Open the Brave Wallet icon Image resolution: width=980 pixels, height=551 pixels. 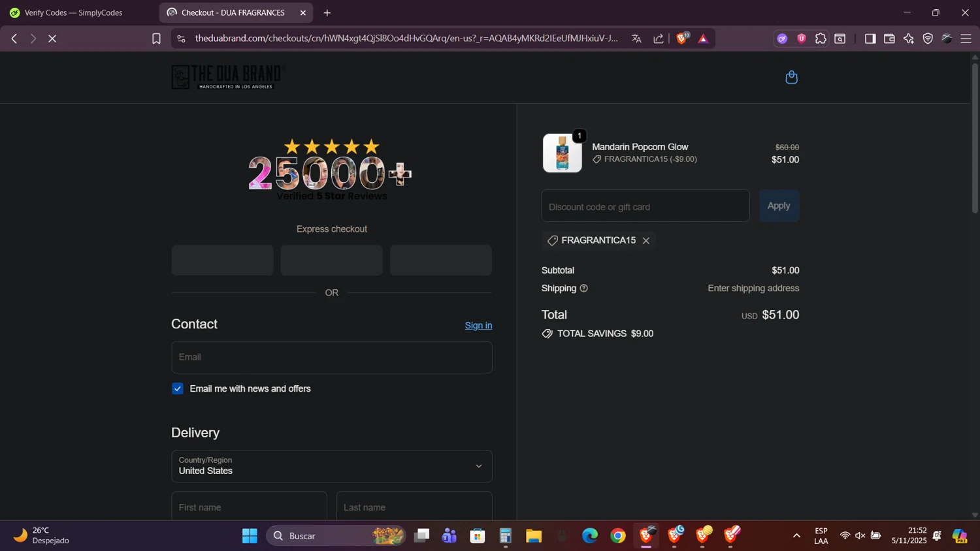pos(889,39)
